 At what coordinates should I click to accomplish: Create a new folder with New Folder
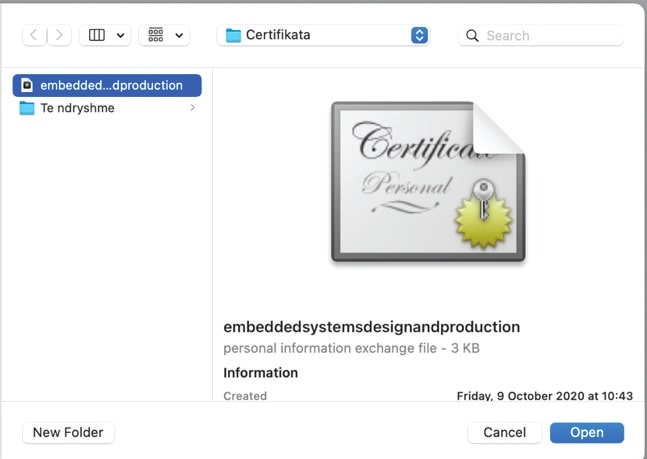[68, 433]
